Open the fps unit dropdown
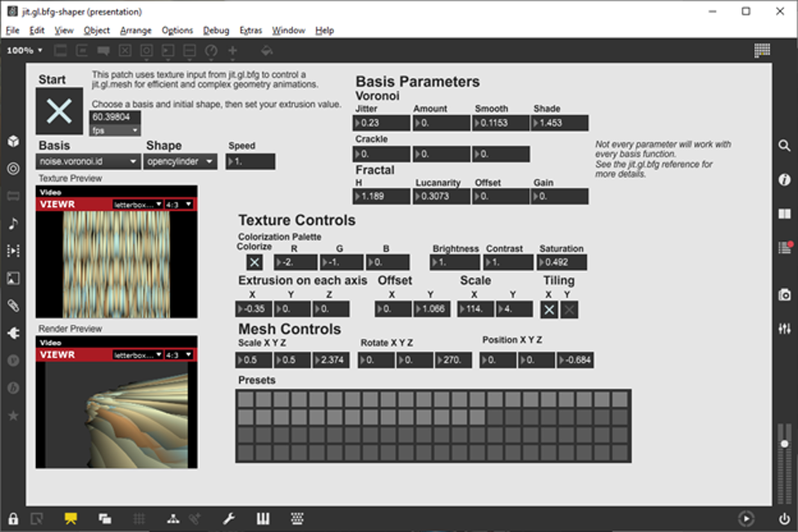Screen dimensions: 798x532 115,130
